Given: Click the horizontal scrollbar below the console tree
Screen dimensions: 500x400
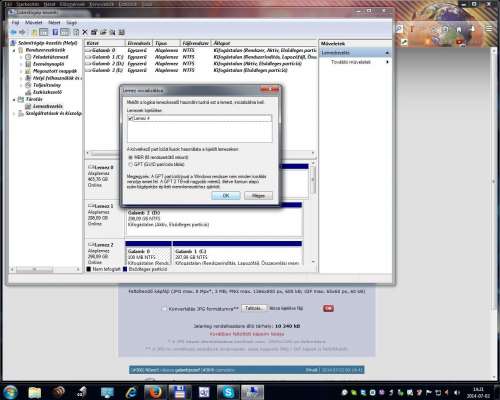Looking at the screenshot, I should (45, 269).
